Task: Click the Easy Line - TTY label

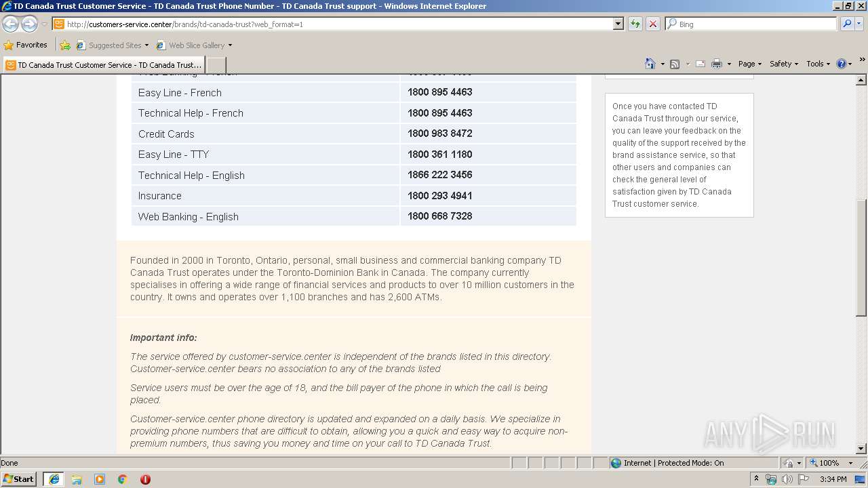Action: point(174,155)
